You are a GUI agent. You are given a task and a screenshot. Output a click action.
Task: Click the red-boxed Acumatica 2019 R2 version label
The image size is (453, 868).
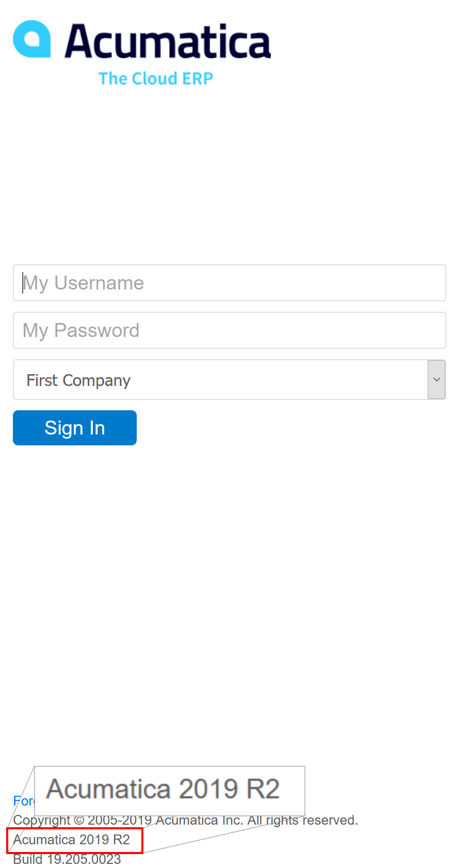[x=72, y=840]
